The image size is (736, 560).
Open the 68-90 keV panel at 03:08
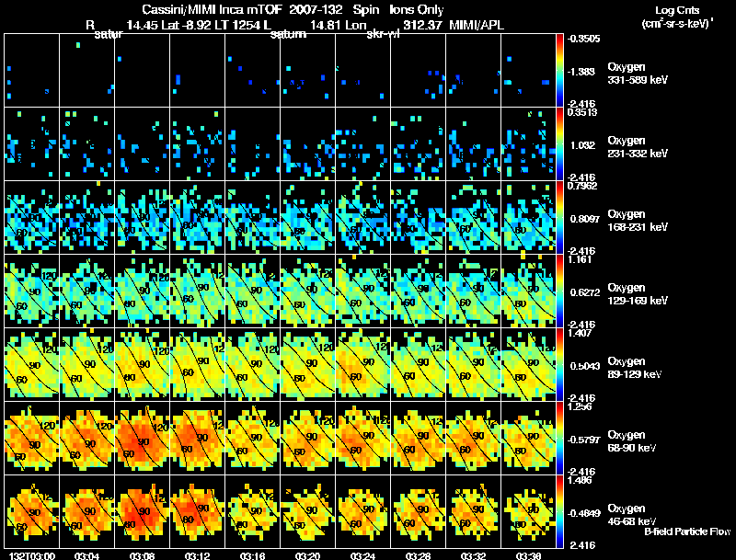143,439
